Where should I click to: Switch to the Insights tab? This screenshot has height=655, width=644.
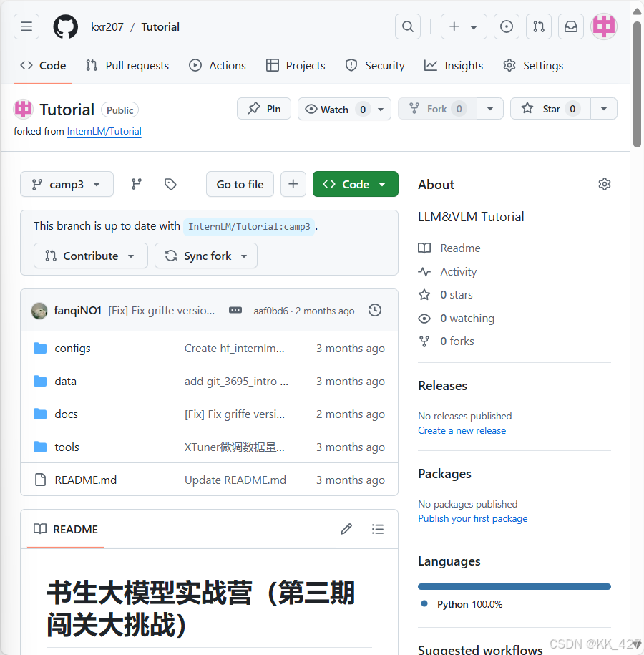point(454,66)
